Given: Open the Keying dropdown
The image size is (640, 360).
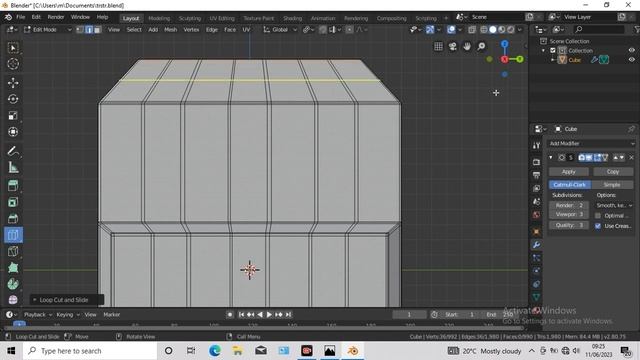Looking at the screenshot, I should pos(68,315).
